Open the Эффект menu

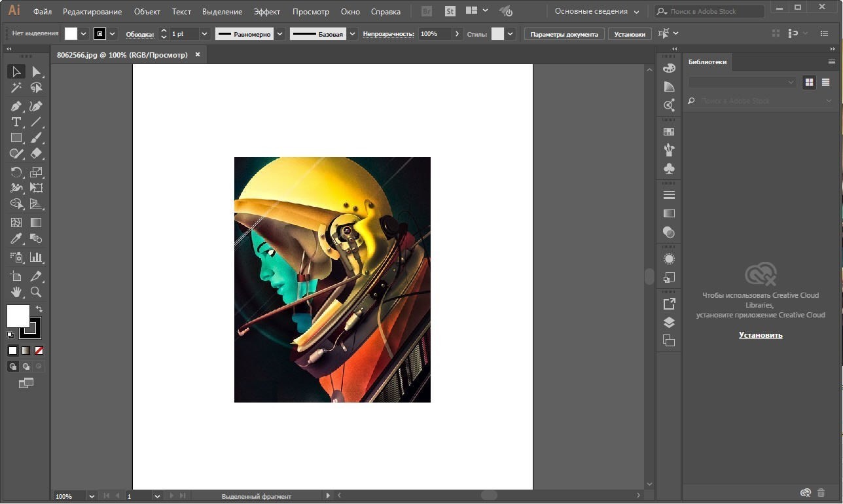(x=267, y=12)
